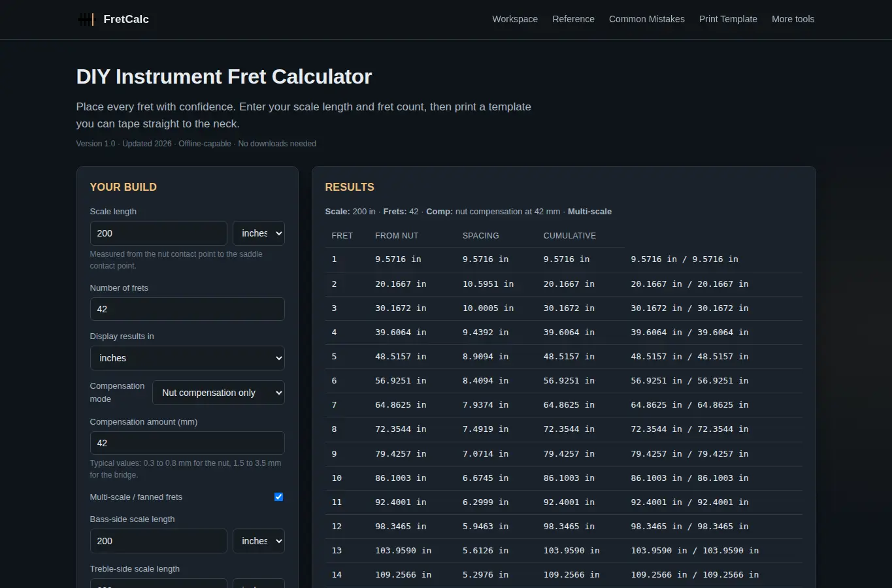Viewport: 892px width, 588px height.
Task: Click the FRET column header
Action: click(342, 236)
